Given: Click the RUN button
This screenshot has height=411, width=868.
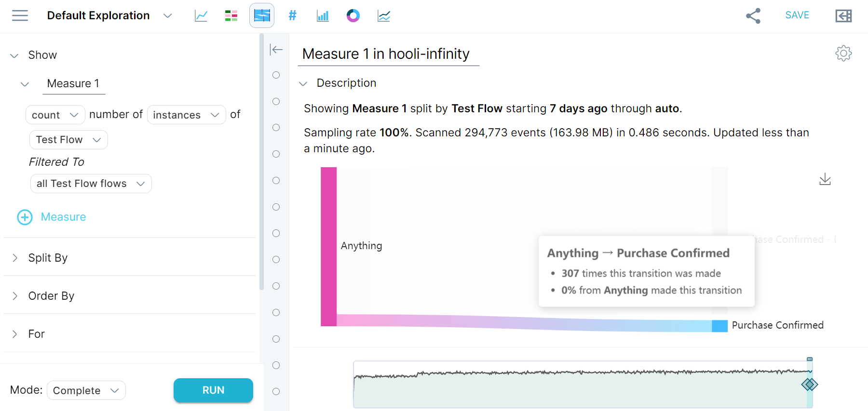Looking at the screenshot, I should (x=213, y=390).
